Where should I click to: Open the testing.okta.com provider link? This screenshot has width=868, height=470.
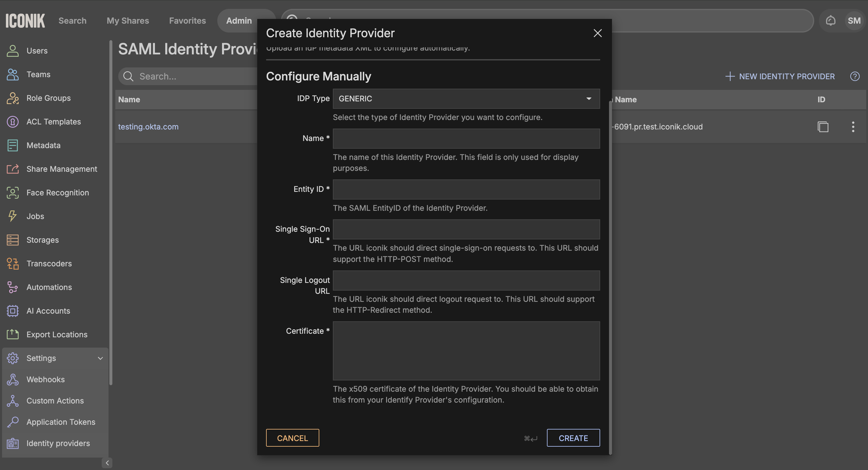coord(148,127)
